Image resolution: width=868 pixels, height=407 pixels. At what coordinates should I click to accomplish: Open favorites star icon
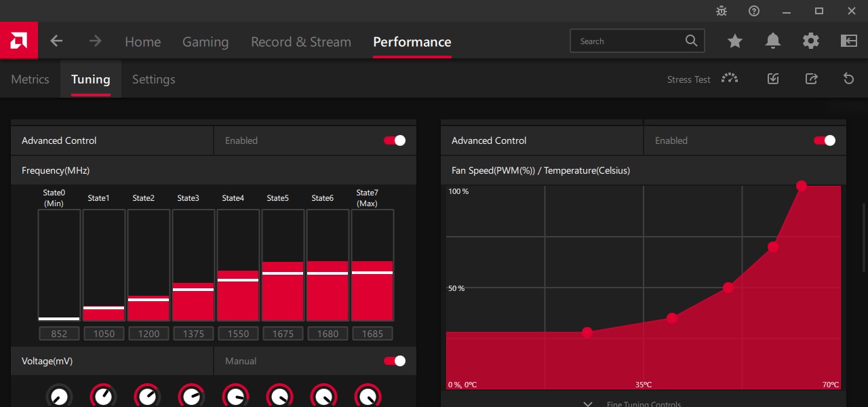click(735, 41)
